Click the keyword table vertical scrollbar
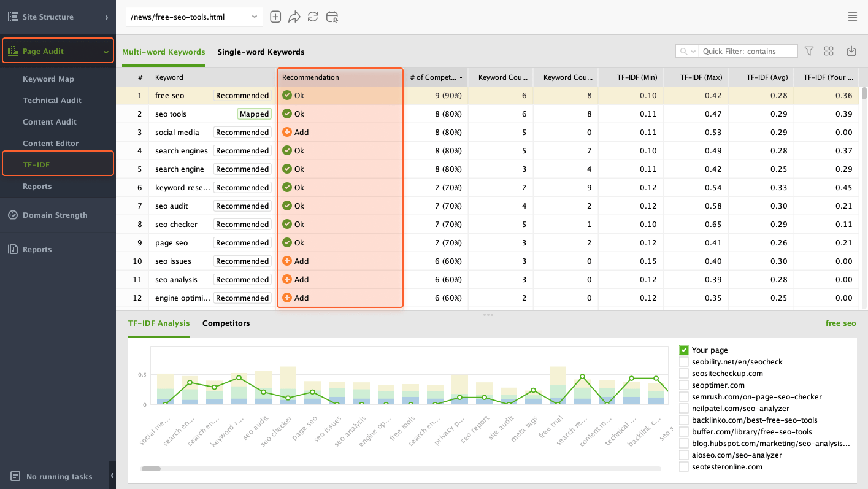The width and height of the screenshot is (868, 489). (x=864, y=93)
